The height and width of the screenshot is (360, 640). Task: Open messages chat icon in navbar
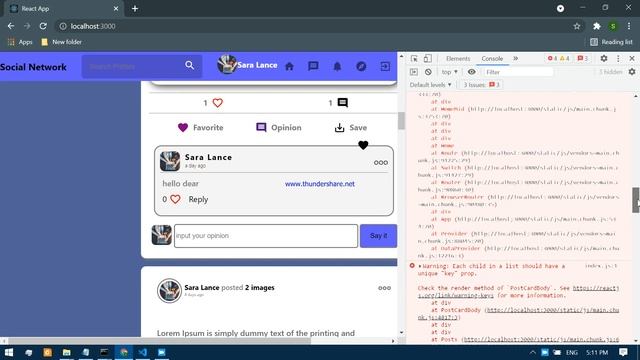click(x=313, y=66)
